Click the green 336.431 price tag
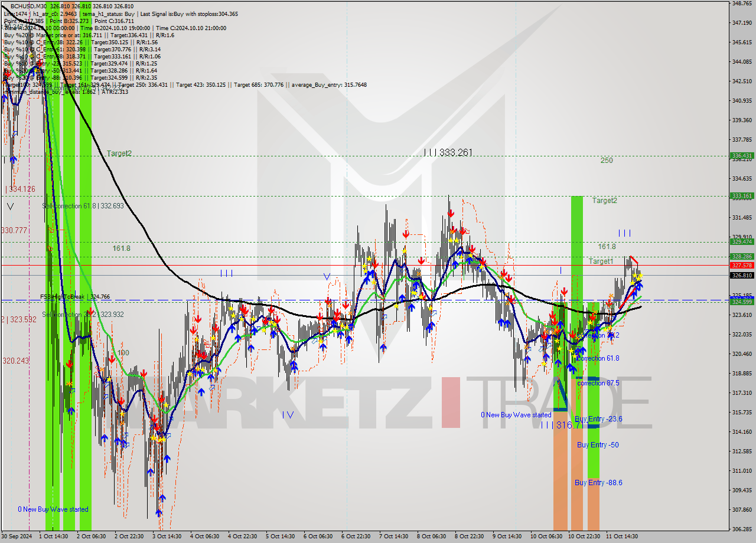This screenshot has width=756, height=543. (742, 156)
